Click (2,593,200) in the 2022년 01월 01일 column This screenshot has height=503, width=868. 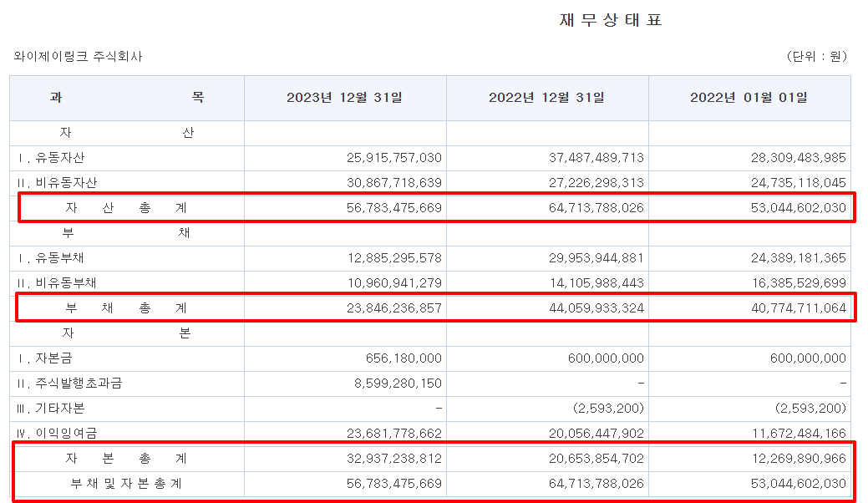click(810, 409)
